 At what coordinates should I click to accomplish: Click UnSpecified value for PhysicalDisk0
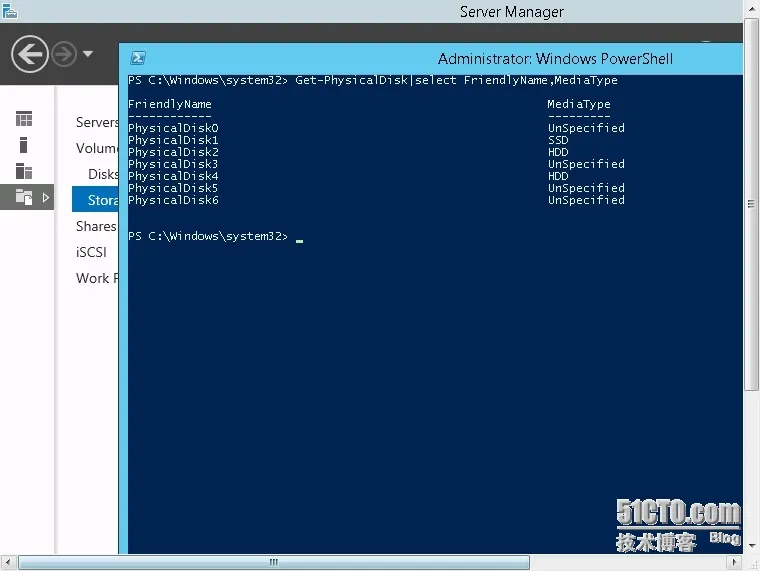tap(586, 128)
